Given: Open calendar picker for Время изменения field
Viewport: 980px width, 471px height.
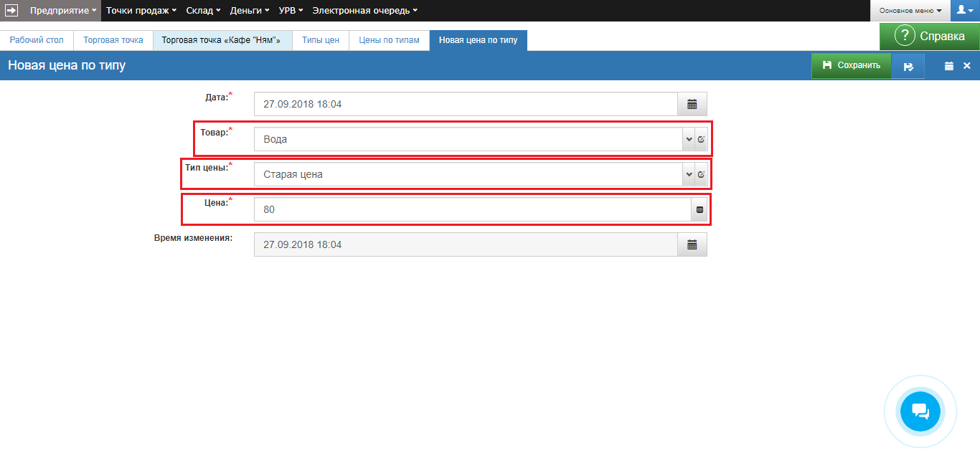Looking at the screenshot, I should coord(692,244).
